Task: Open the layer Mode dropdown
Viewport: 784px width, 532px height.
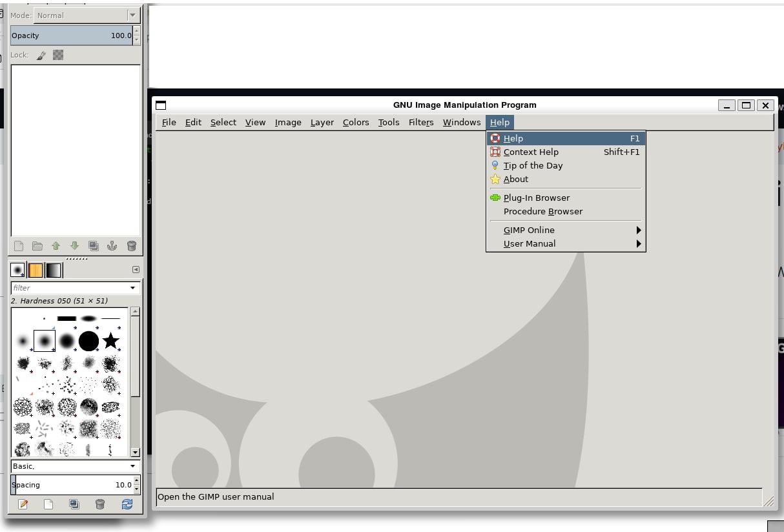Action: pyautogui.click(x=87, y=15)
